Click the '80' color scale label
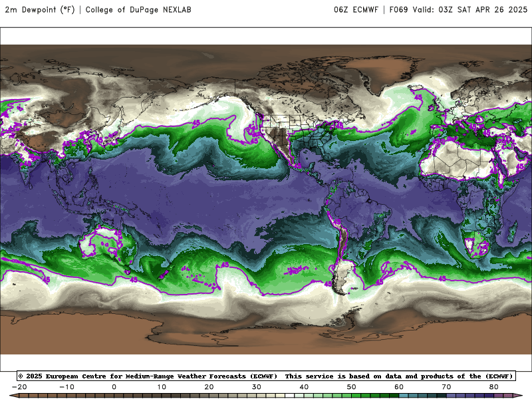The height and width of the screenshot is (399, 532). click(494, 387)
